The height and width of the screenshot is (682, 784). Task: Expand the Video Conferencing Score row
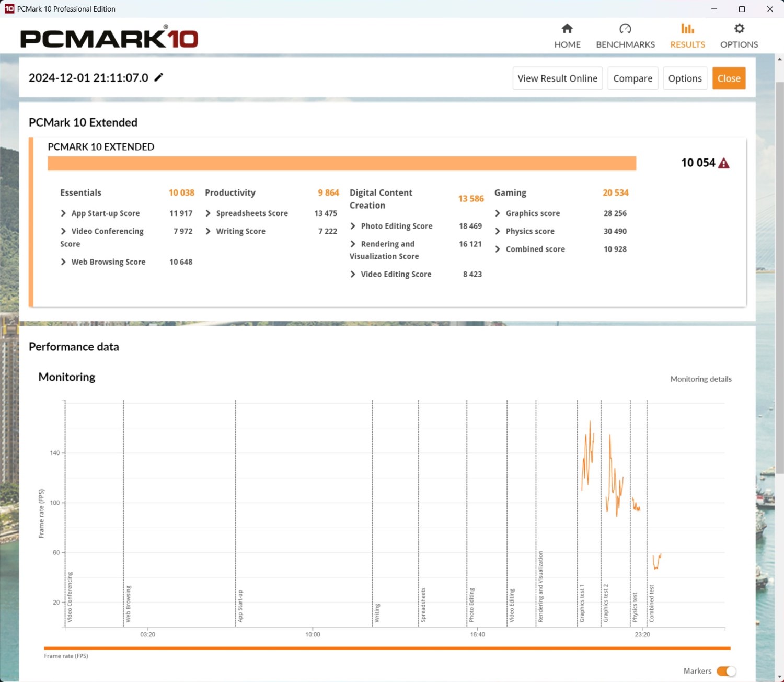(x=63, y=231)
